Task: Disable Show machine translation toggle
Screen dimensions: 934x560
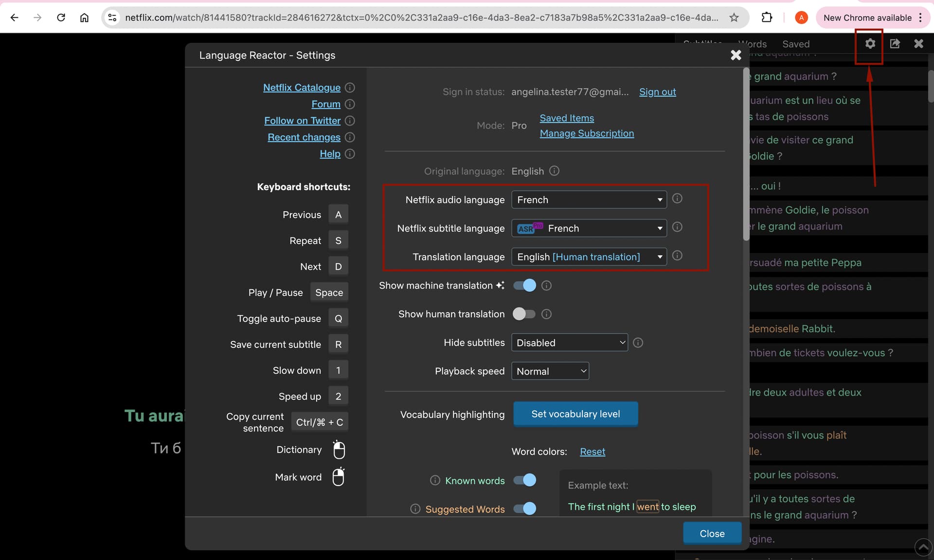Action: pyautogui.click(x=524, y=286)
